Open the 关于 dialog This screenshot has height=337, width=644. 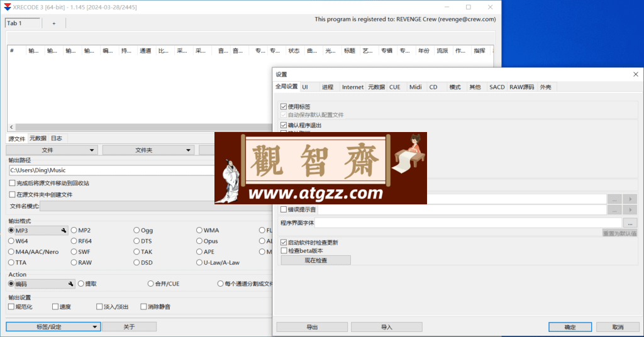click(x=129, y=327)
